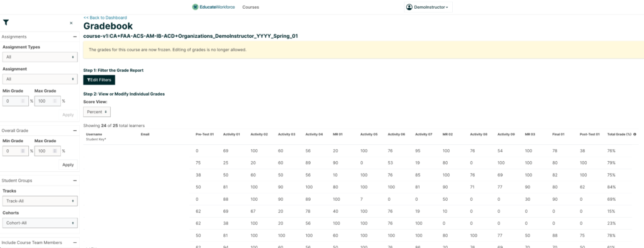Click the Showing 24 of 25 learners text

click(114, 125)
